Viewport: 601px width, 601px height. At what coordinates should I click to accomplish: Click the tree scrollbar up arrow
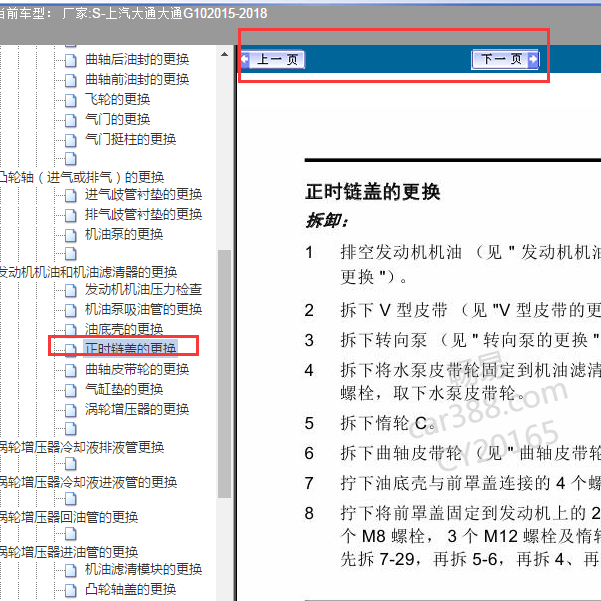(x=225, y=54)
